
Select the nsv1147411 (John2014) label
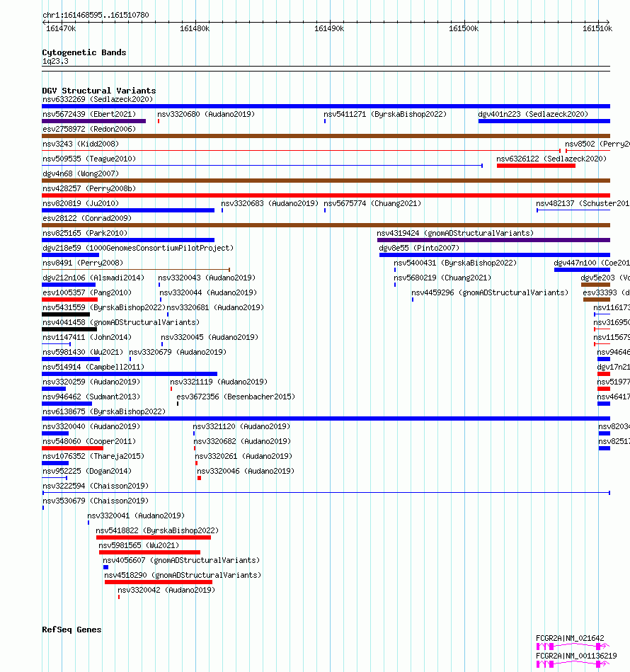[87, 337]
